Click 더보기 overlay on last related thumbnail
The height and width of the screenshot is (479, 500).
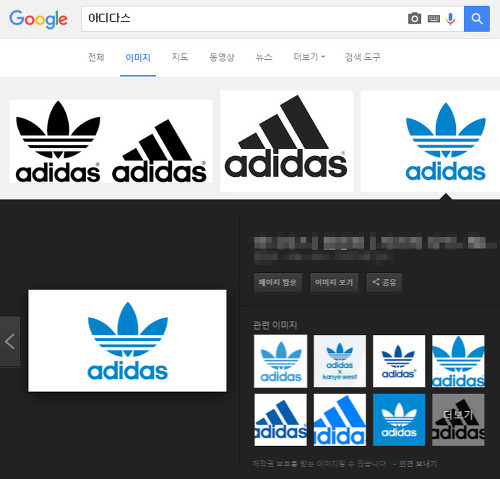point(458,420)
